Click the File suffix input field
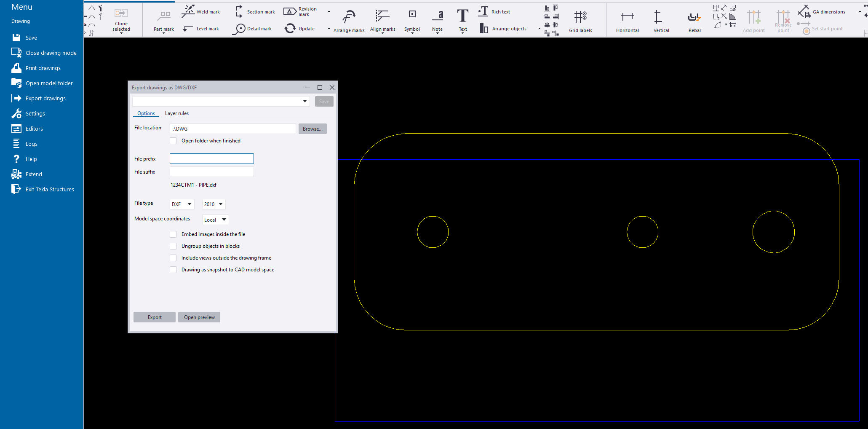Screen dimensions: 868x429 pos(211,172)
